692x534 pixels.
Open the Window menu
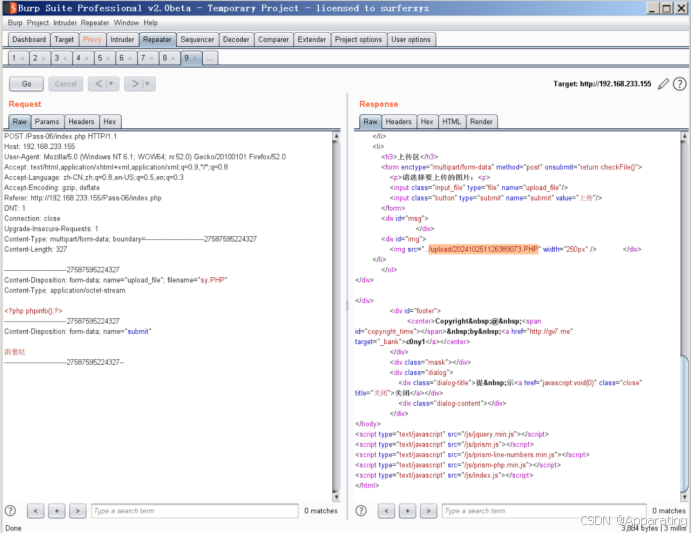coord(126,23)
